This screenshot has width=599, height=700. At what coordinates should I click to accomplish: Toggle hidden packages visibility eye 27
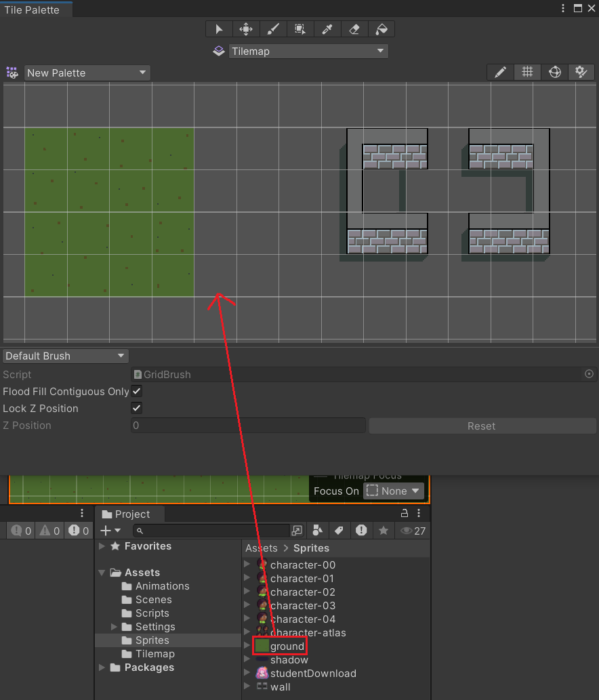click(413, 531)
